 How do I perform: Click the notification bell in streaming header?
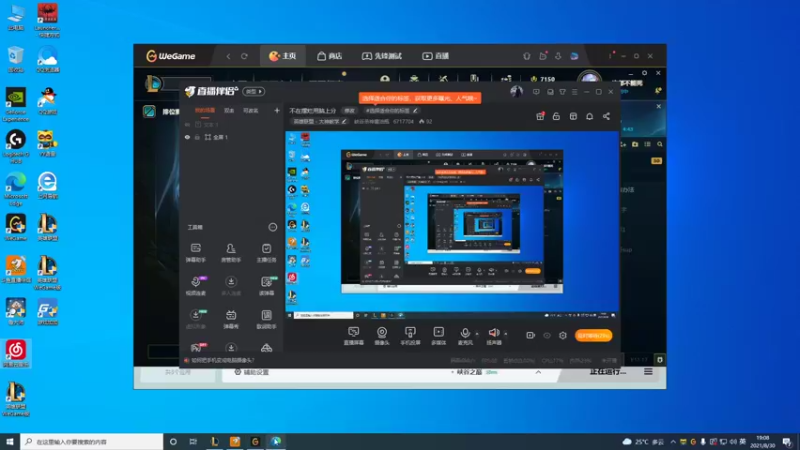[x=589, y=116]
